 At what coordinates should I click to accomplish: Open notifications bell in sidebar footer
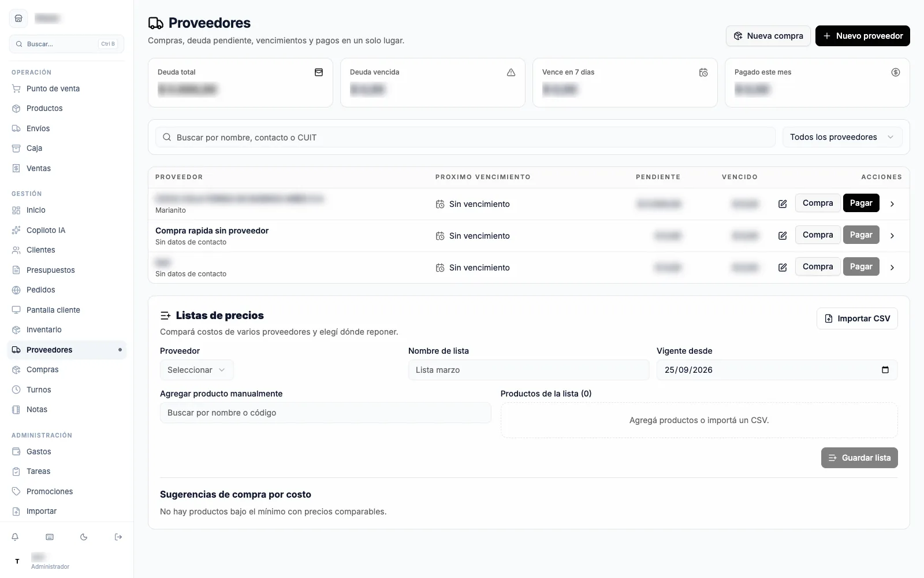(x=15, y=537)
